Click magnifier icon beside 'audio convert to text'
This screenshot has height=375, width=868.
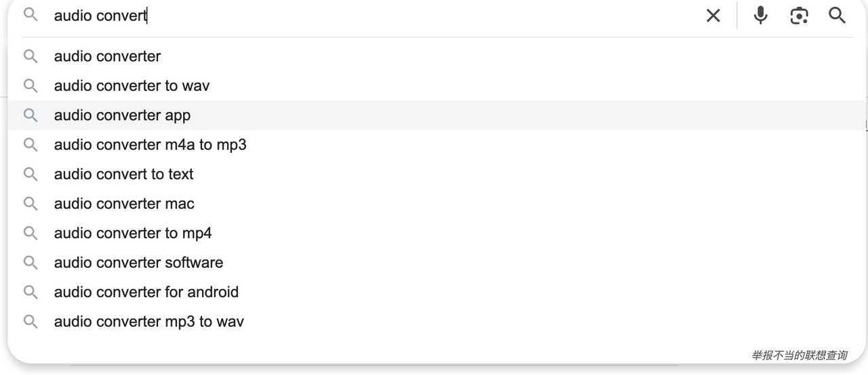(x=31, y=174)
